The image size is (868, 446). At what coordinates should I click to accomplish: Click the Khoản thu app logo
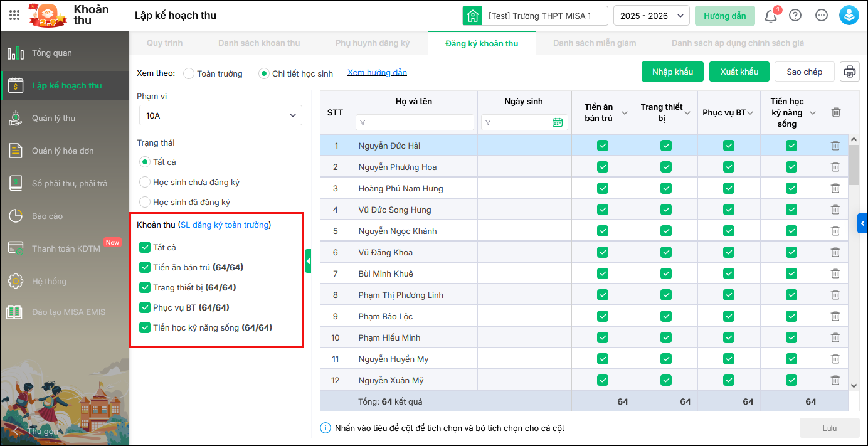[x=47, y=16]
